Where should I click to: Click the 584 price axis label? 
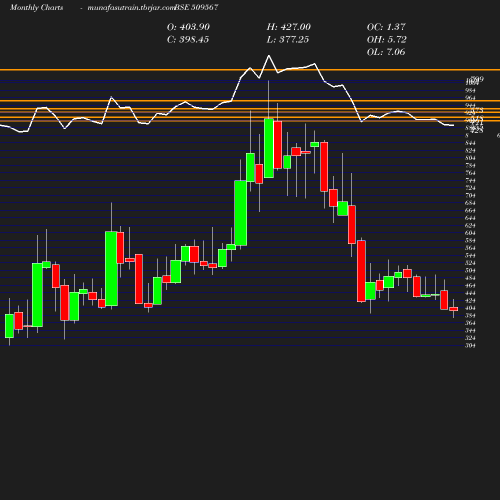[x=470, y=241]
